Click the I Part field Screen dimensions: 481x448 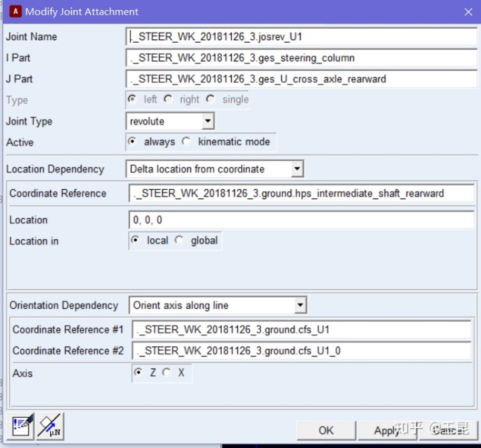[x=301, y=58]
